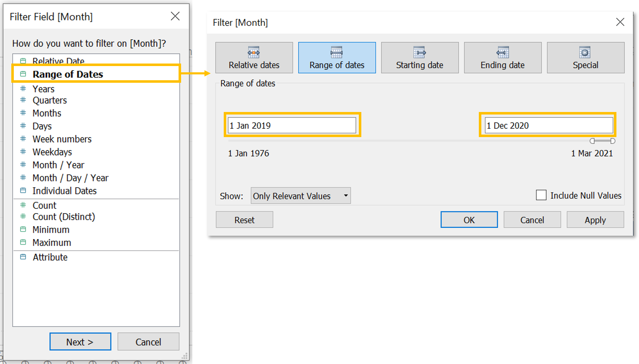
Task: Click the start date field showing 1 Jan 2019
Action: click(x=291, y=125)
